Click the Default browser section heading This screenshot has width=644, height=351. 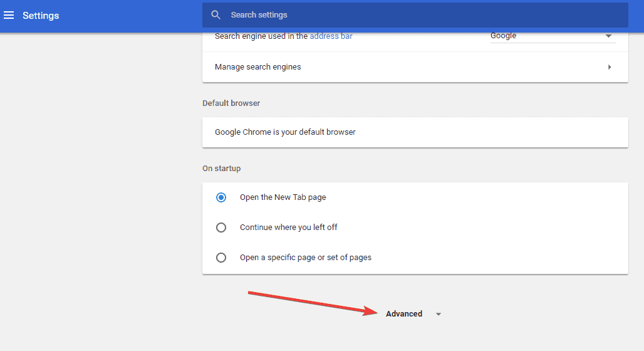click(231, 103)
